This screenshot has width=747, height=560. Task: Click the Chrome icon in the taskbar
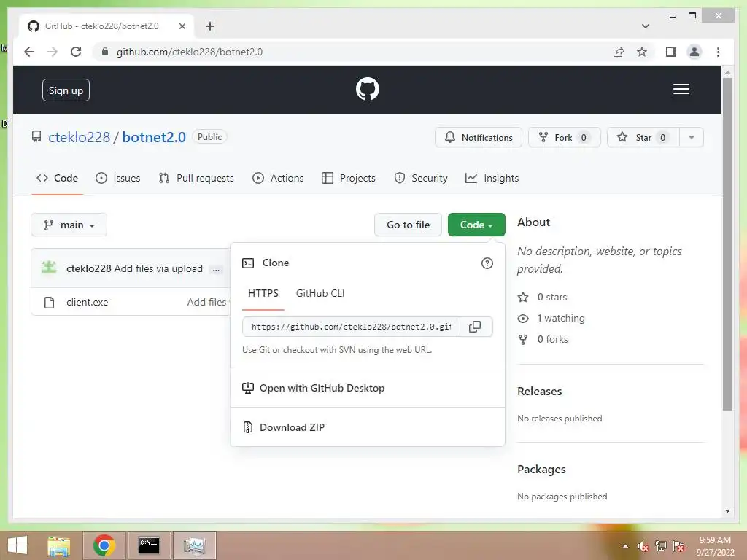click(104, 545)
